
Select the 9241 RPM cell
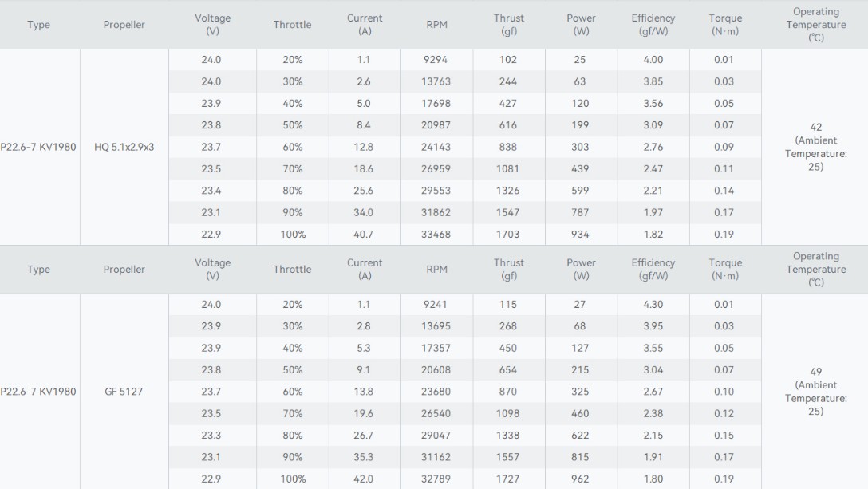(436, 305)
